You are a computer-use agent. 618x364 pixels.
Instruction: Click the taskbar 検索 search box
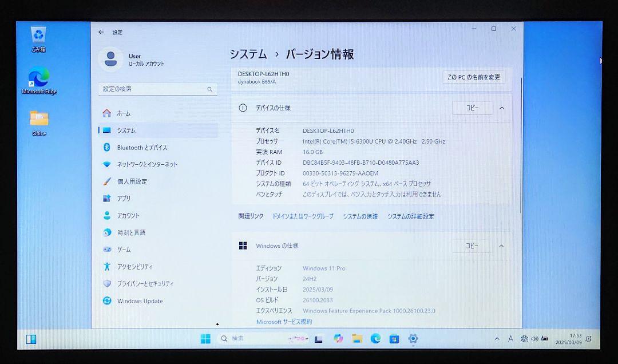tap(264, 338)
